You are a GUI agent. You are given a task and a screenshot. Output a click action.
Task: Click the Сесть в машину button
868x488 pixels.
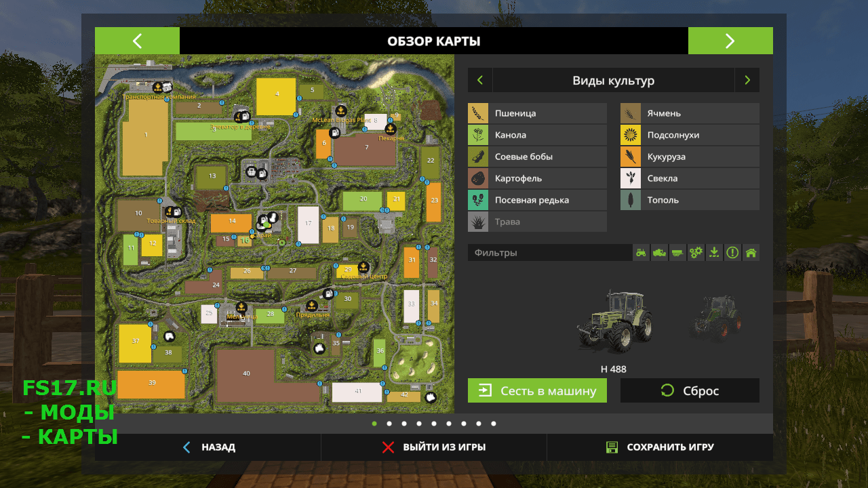(537, 390)
